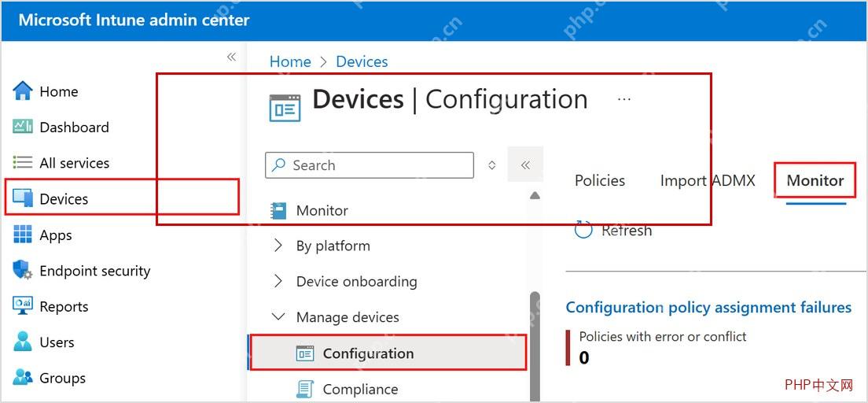Expand the By platform section
Image resolution: width=868 pixels, height=403 pixels.
278,246
